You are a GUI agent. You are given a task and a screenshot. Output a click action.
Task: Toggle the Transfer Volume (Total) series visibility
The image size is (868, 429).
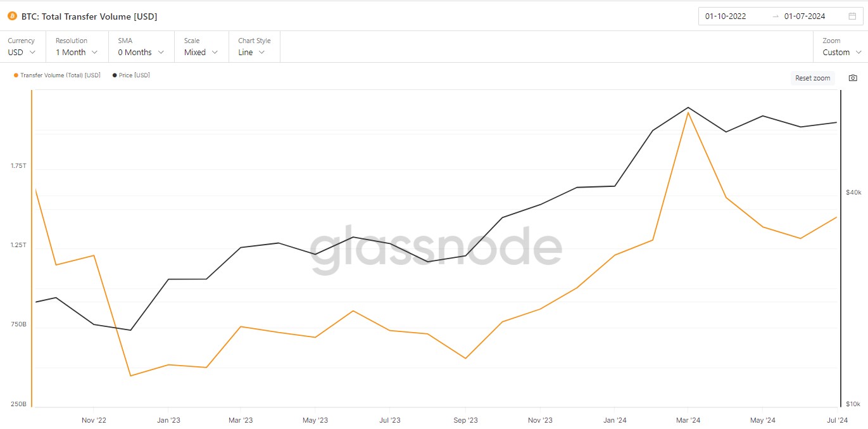(x=56, y=75)
